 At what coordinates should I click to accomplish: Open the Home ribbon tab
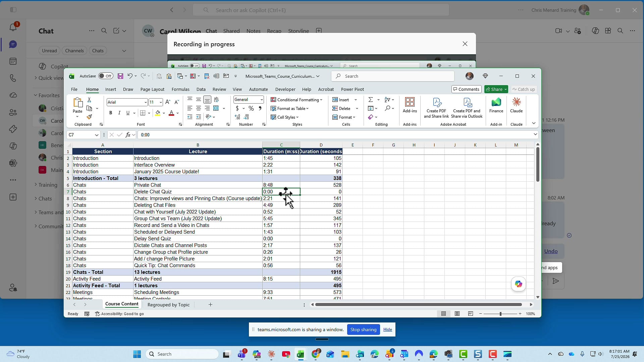tap(92, 89)
